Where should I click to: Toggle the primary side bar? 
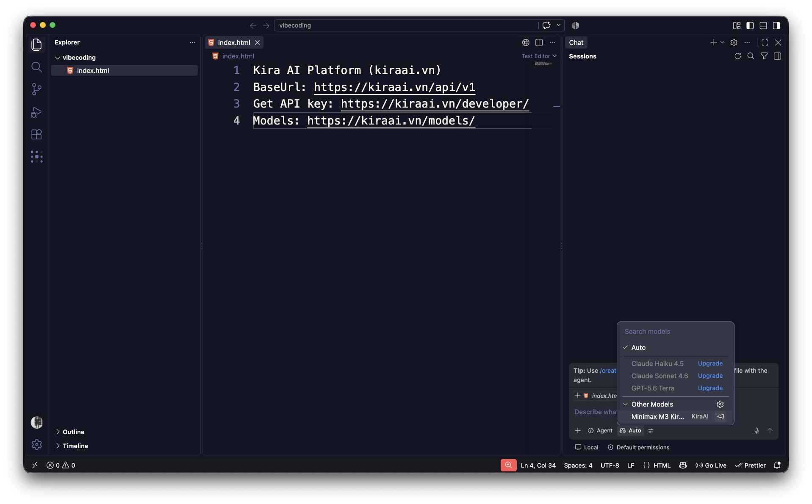[x=750, y=25]
